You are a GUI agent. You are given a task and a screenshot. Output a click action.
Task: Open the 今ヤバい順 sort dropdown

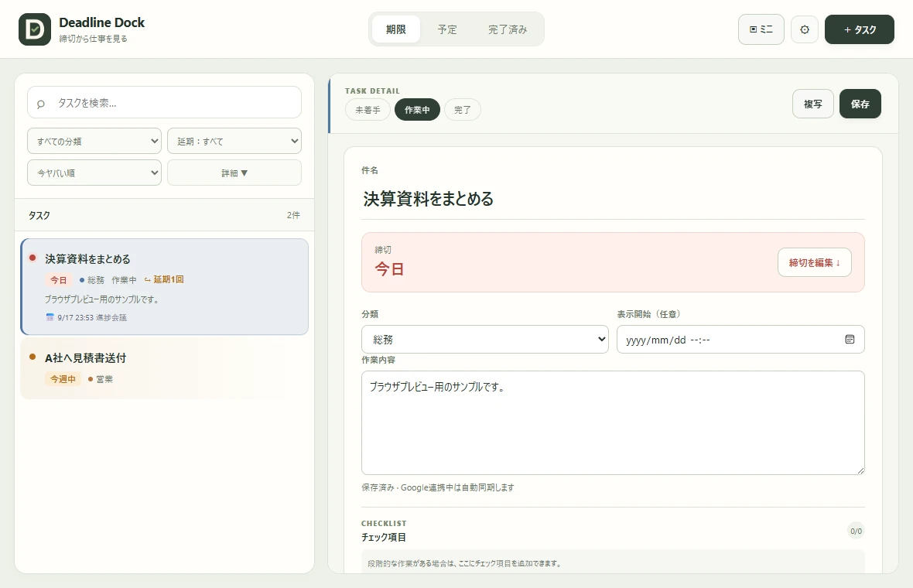94,173
